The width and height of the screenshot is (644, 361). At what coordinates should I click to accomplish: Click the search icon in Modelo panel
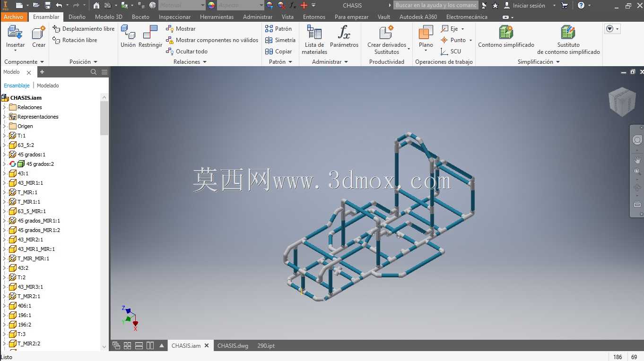click(94, 72)
